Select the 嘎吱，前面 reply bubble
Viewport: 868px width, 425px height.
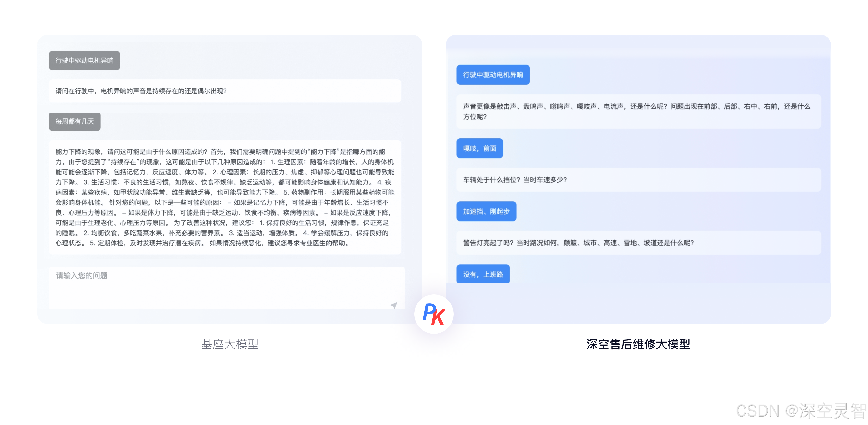click(x=479, y=148)
